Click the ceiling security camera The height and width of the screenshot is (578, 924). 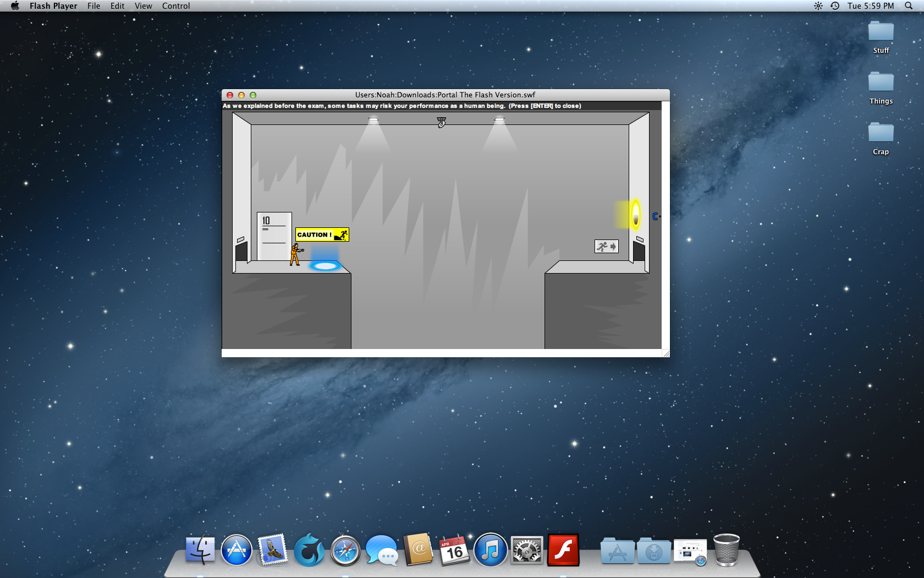(x=441, y=122)
